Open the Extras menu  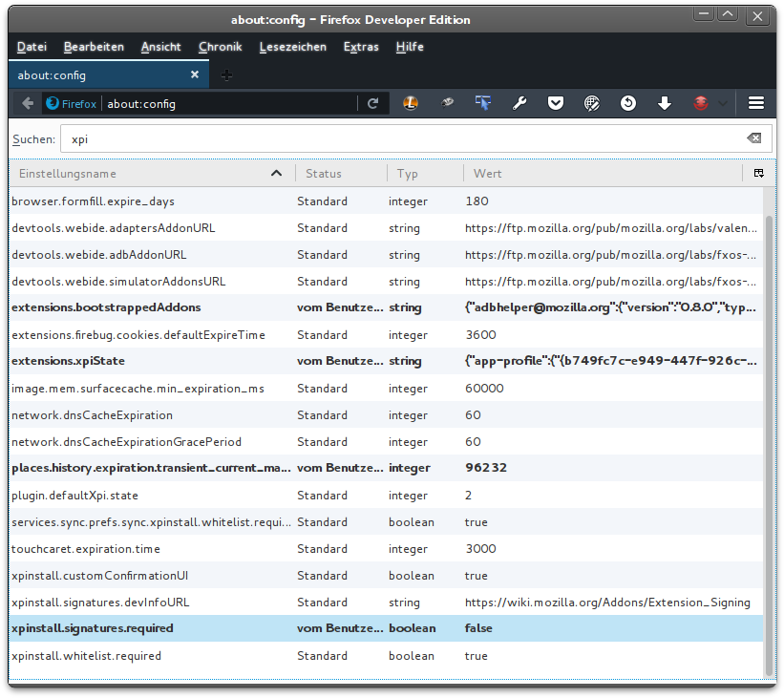click(x=361, y=47)
